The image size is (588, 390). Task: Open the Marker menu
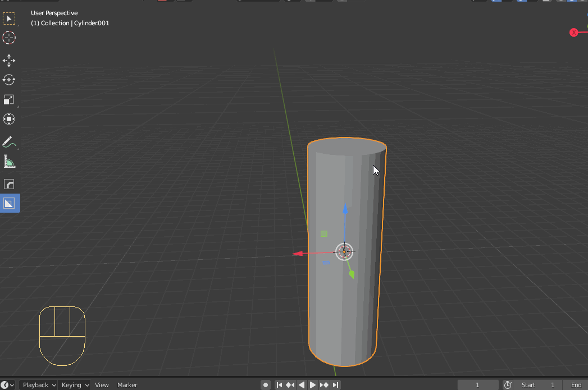(x=127, y=385)
